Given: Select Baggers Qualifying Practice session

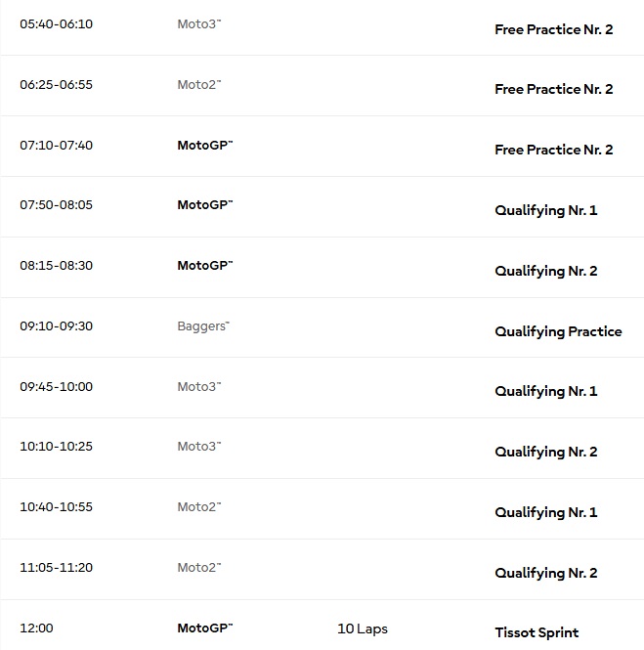Looking at the screenshot, I should pyautogui.click(x=558, y=332).
